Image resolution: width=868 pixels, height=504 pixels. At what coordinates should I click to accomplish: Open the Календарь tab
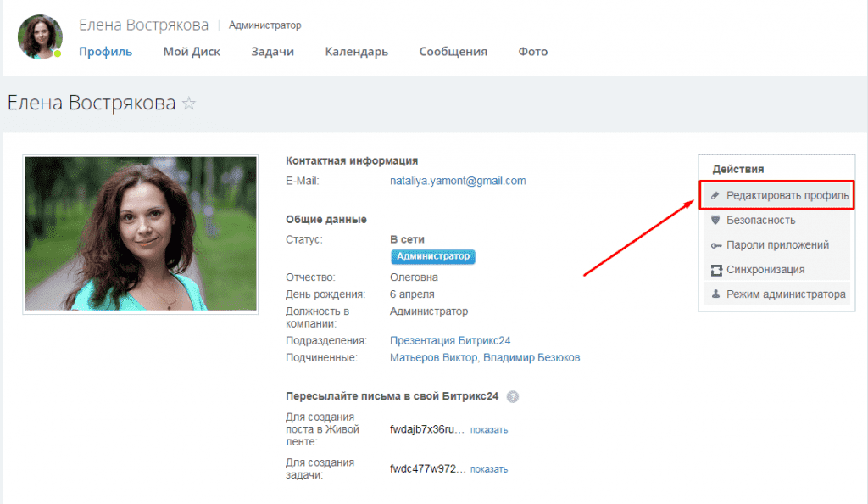coord(356,52)
